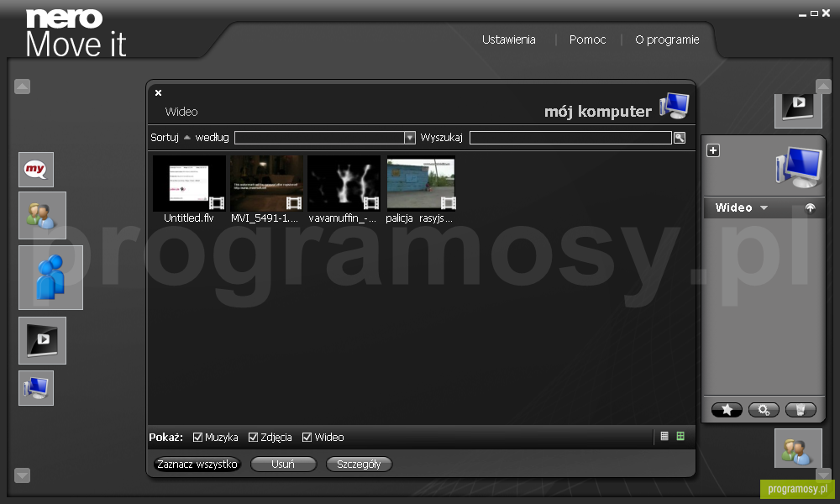Viewport: 840px width, 504px height.
Task: Switch to list view layout
Action: click(664, 437)
